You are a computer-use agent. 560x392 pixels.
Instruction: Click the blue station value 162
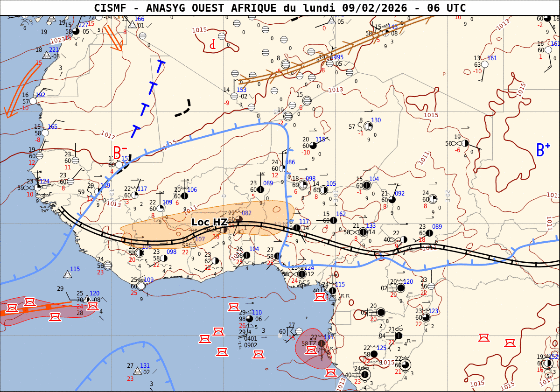(341, 214)
